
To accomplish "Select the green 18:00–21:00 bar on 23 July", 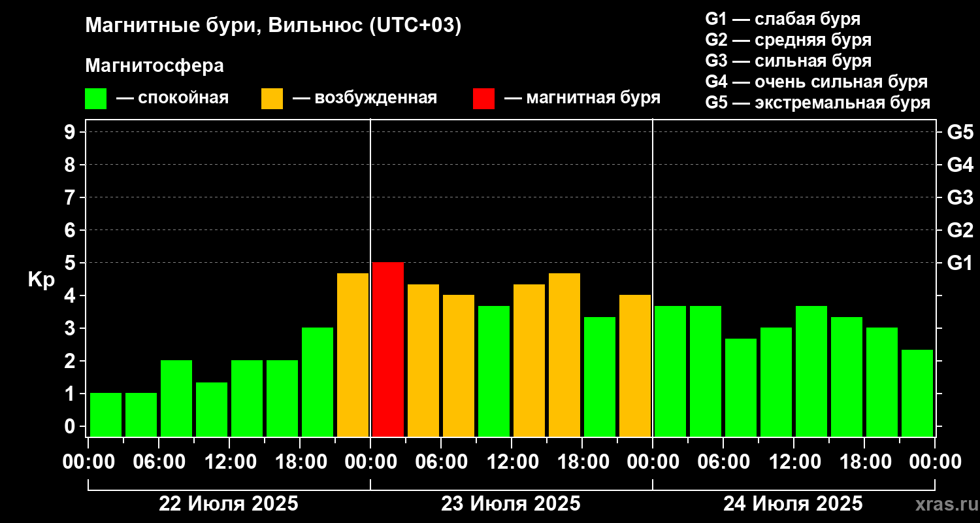I will coord(600,377).
